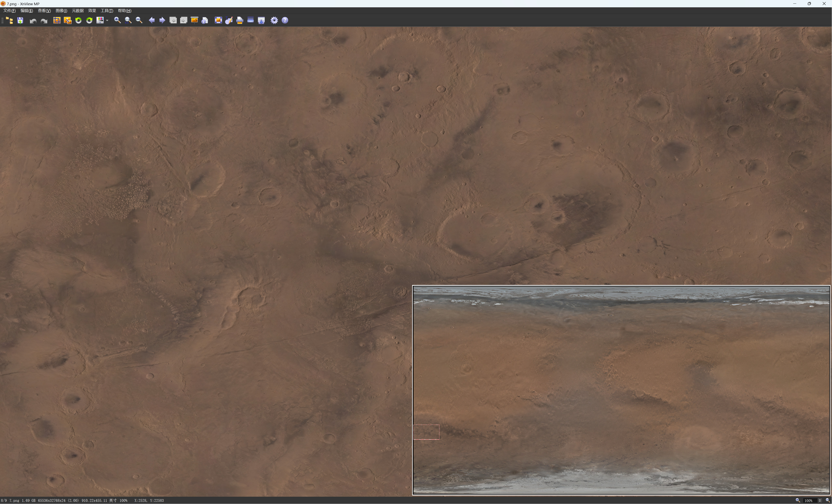This screenshot has height=504, width=832.
Task: Toggle fullscreen view icon
Action: point(218,21)
